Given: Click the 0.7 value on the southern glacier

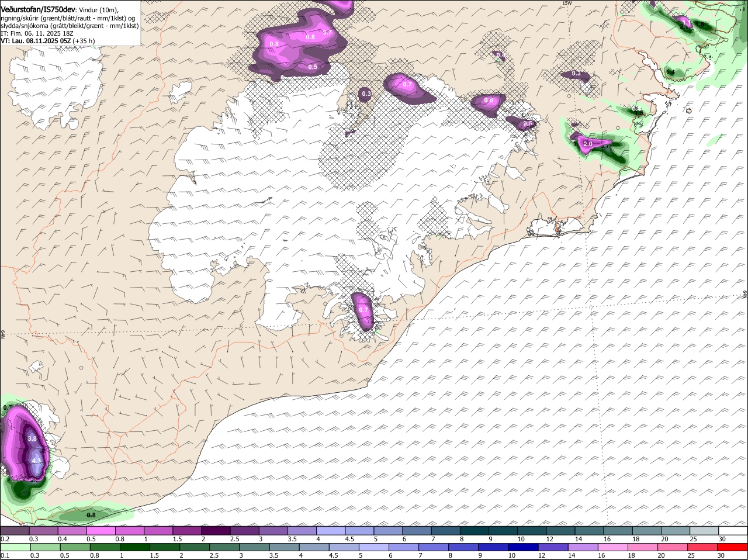Looking at the screenshot, I should tap(363, 310).
